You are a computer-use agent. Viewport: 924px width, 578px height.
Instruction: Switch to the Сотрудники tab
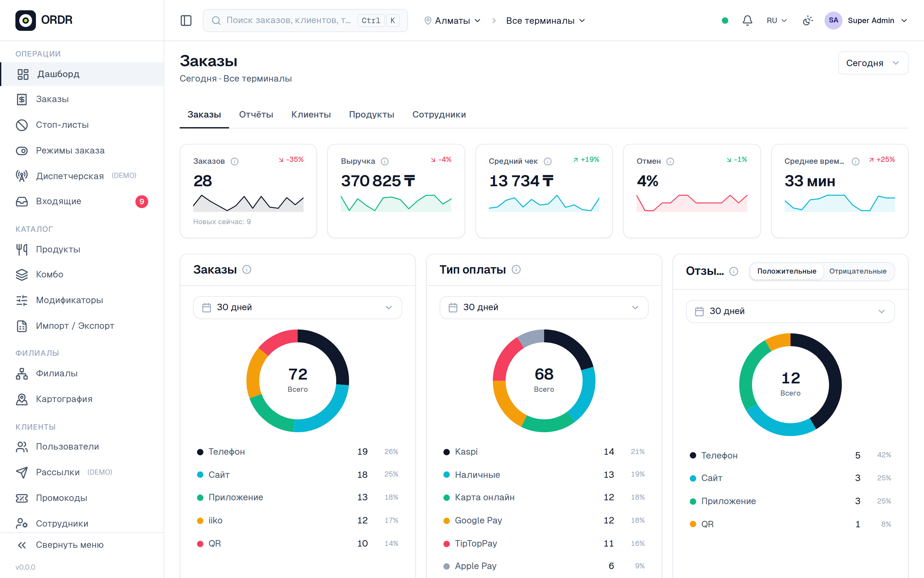(x=439, y=115)
